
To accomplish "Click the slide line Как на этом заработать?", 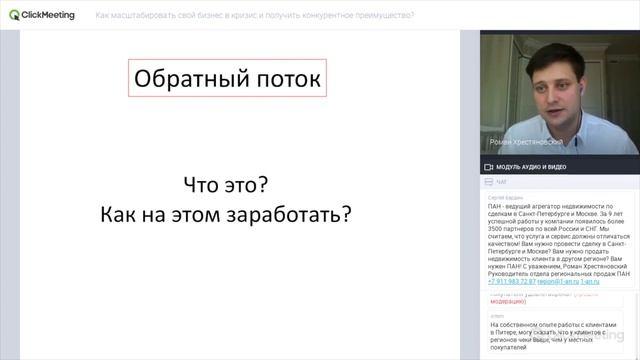I will coord(226,214).
